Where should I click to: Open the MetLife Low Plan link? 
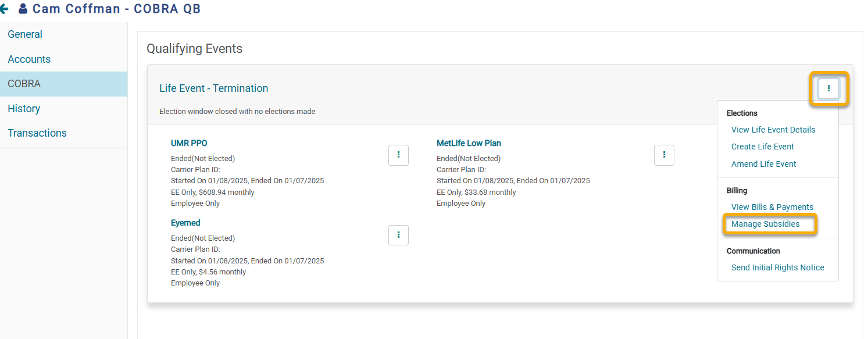click(469, 143)
